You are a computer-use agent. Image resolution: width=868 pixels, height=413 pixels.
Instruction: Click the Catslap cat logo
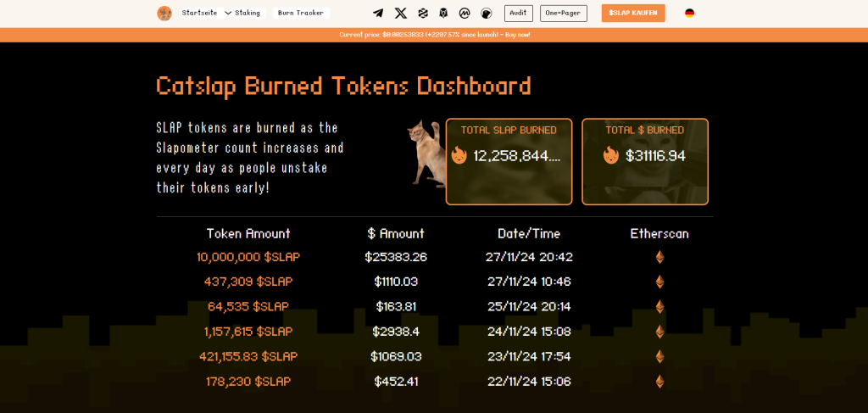[164, 14]
